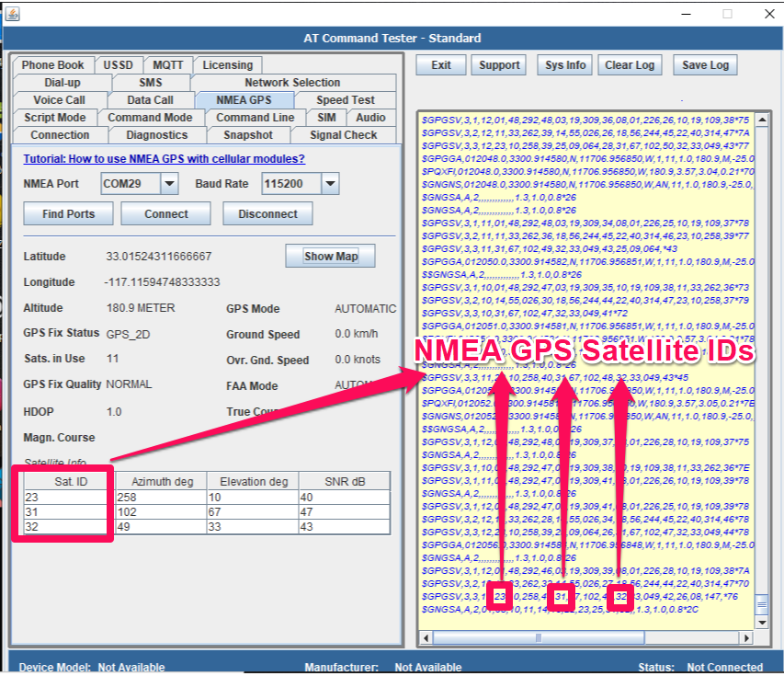
Task: Open the Voice Call tab
Action: pos(59,100)
